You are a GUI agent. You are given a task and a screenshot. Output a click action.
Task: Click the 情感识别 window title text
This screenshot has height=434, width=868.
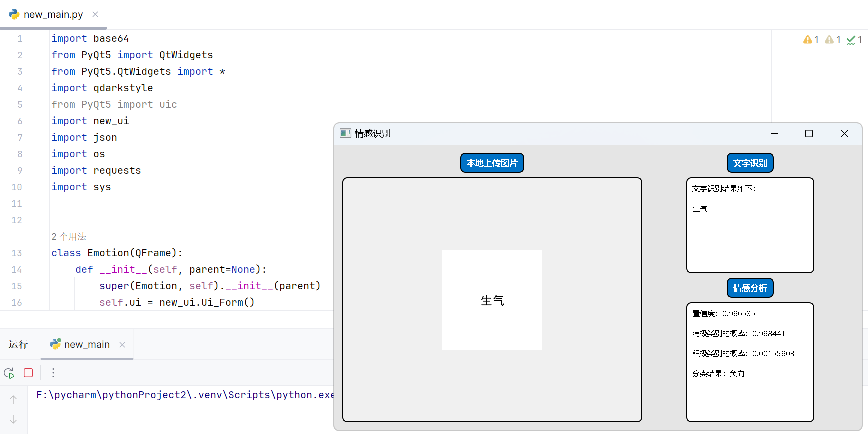pyautogui.click(x=373, y=133)
